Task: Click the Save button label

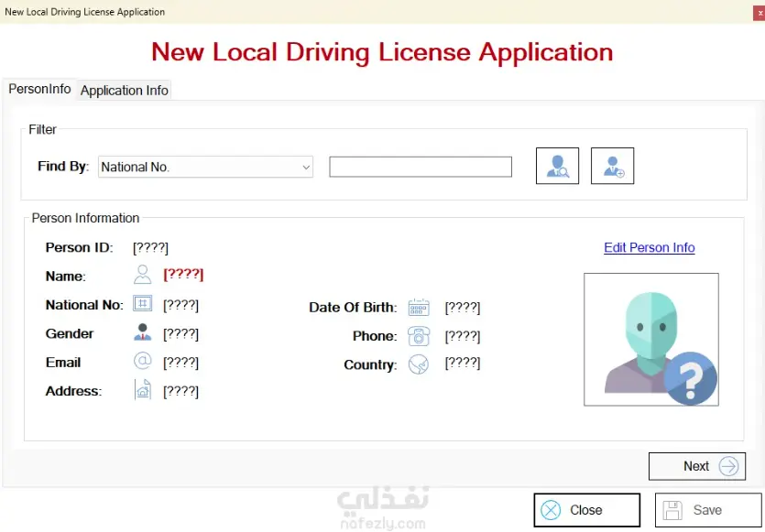Action: [707, 510]
